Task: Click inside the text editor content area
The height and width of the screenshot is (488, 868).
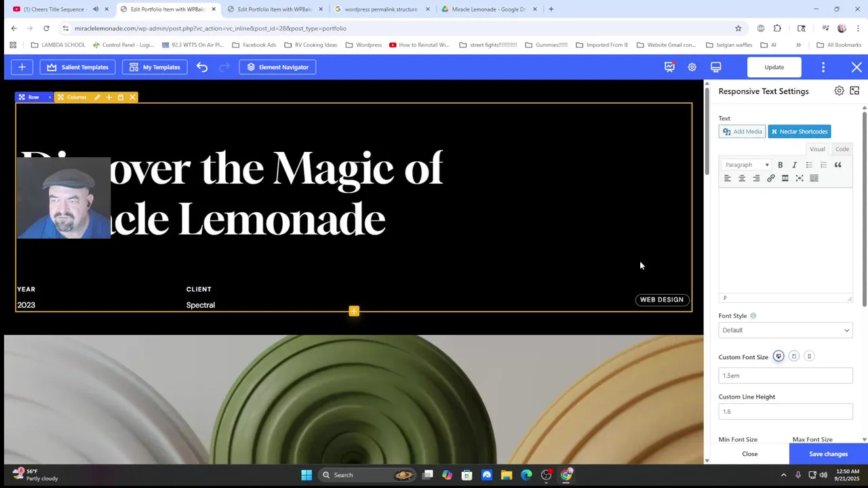Action: 785,241
